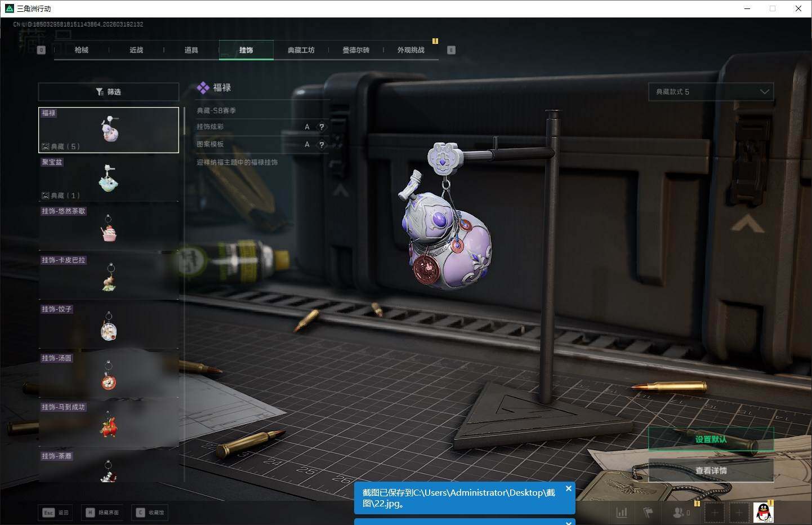Click the H 隐藏界面 hide-UI button
The height and width of the screenshot is (525, 812).
click(102, 513)
